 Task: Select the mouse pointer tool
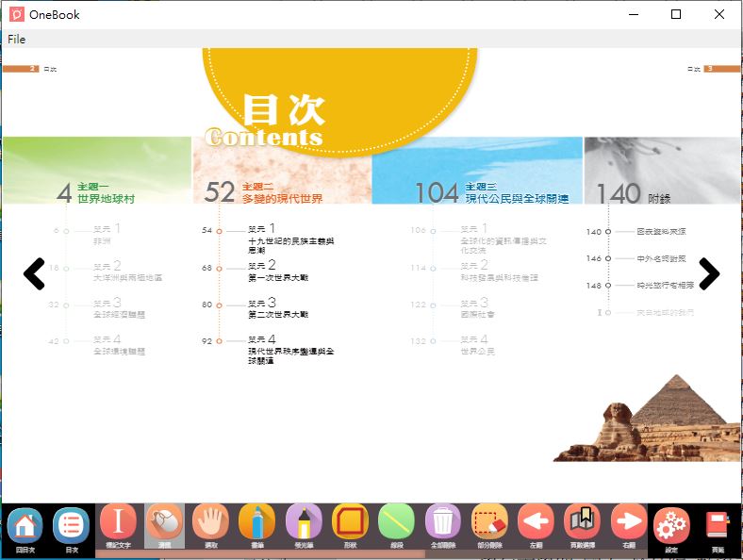coord(165,523)
